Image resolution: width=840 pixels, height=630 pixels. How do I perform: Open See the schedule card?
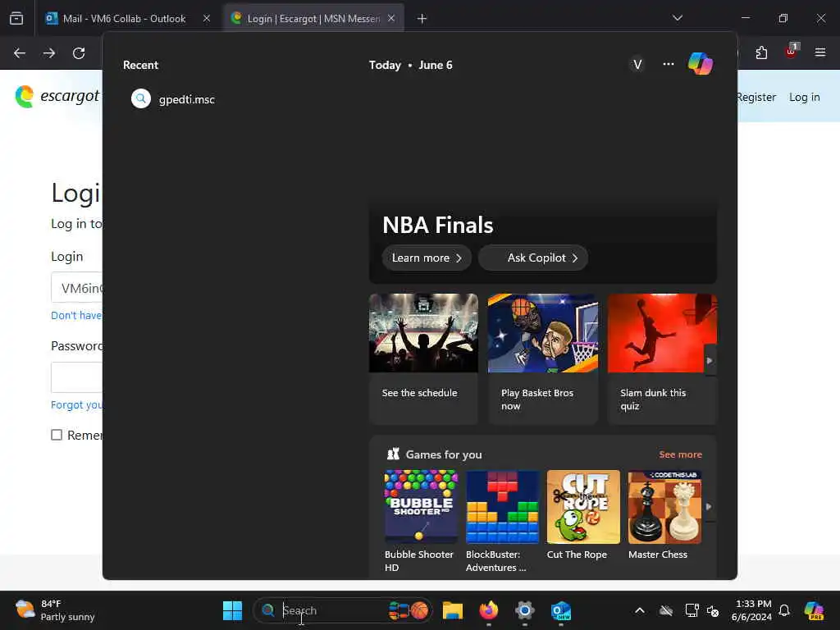point(423,359)
